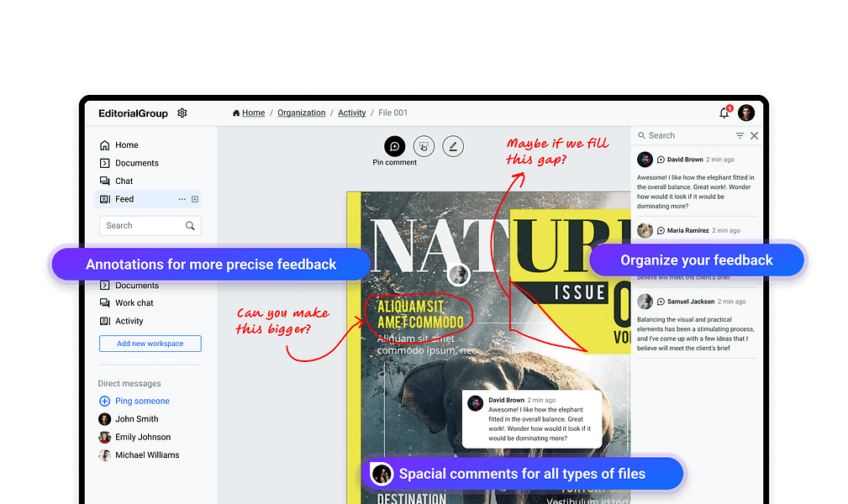
Task: Click David Brown's avatar in comments panel
Action: pyautogui.click(x=645, y=160)
